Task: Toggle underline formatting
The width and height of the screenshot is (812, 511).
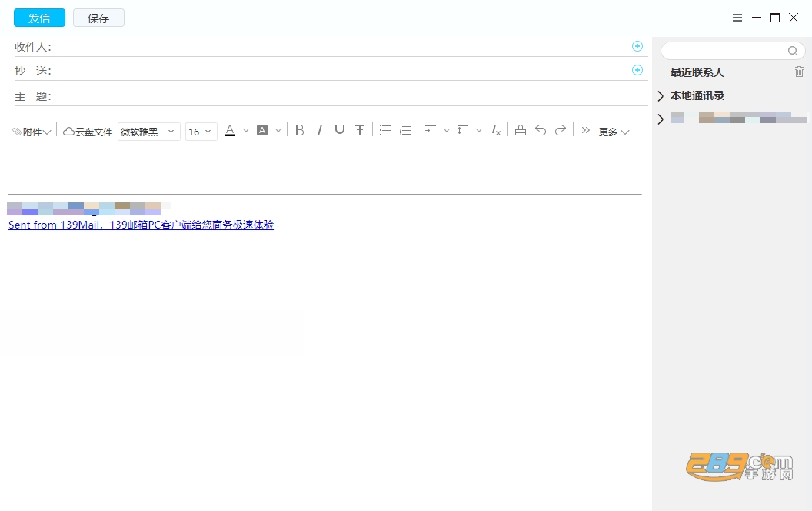Action: [x=340, y=131]
